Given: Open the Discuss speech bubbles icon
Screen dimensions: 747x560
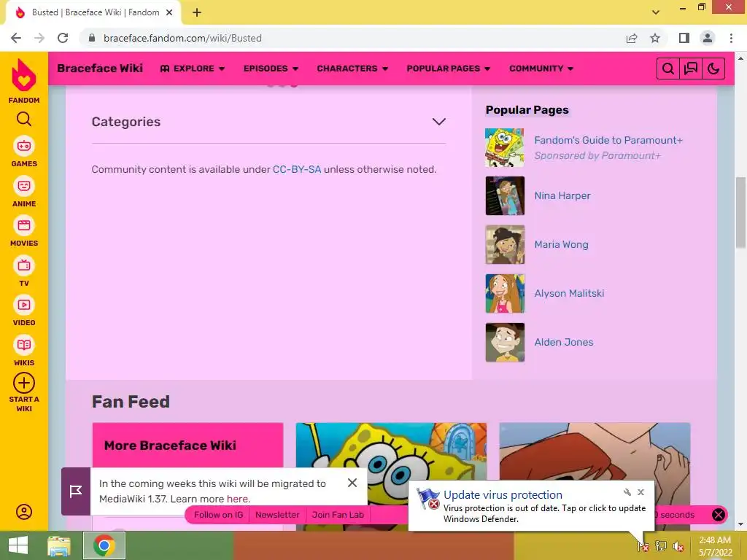Looking at the screenshot, I should (691, 69).
